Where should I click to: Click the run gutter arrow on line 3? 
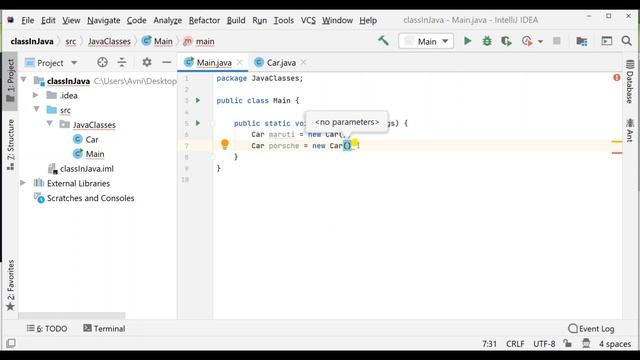(198, 100)
